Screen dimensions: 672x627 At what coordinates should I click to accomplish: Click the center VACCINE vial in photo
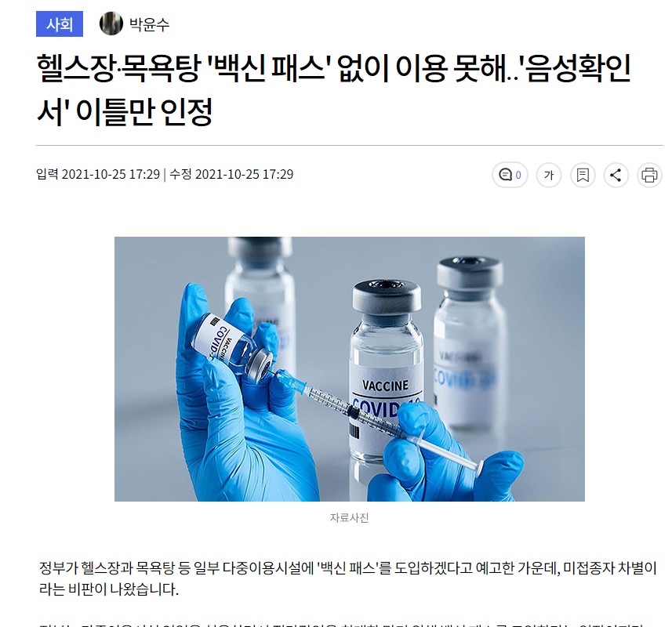point(386,368)
